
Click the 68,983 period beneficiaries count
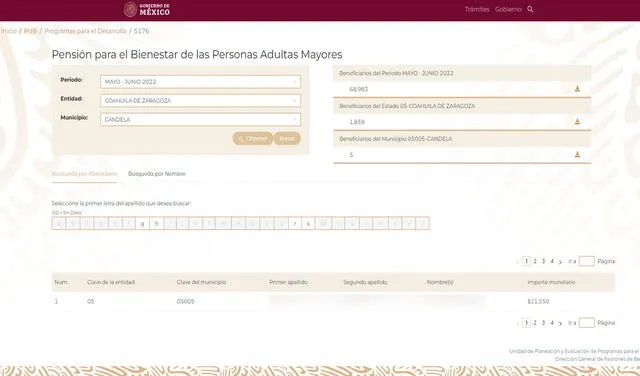[x=359, y=89]
